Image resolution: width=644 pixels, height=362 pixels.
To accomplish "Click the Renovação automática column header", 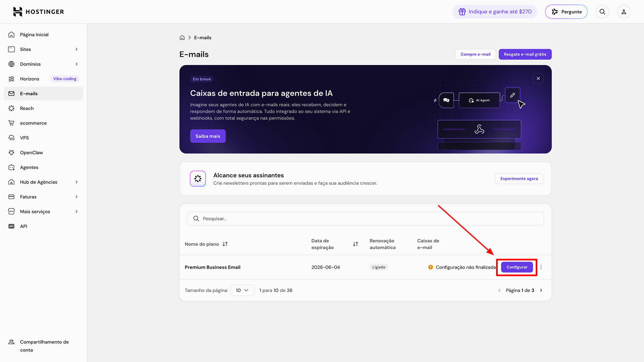I will pos(383,244).
